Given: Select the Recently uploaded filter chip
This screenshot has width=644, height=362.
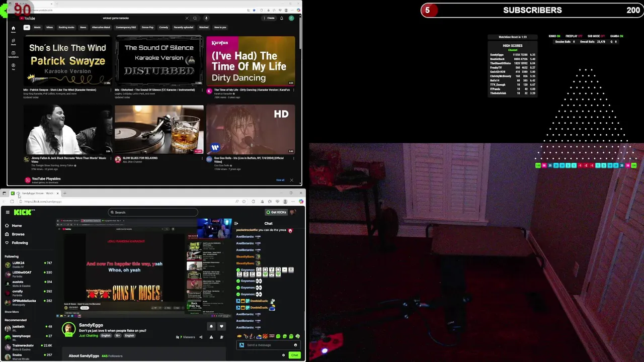Looking at the screenshot, I should [183, 27].
